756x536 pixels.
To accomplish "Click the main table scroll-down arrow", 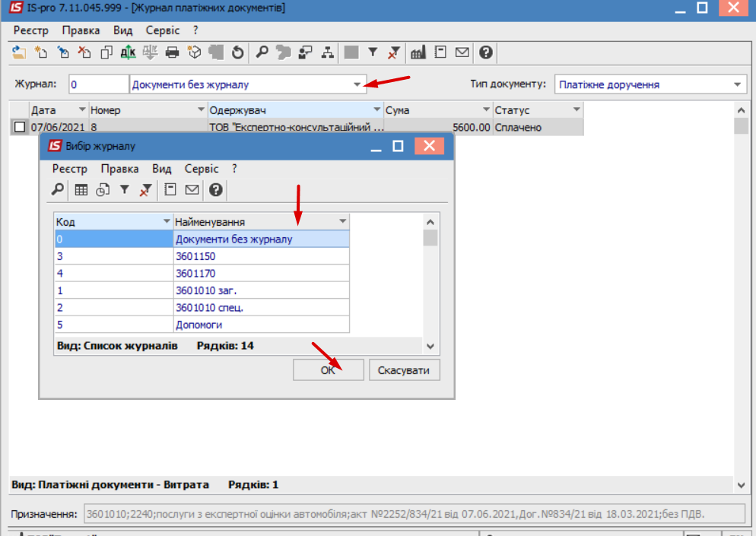I will tap(741, 485).
